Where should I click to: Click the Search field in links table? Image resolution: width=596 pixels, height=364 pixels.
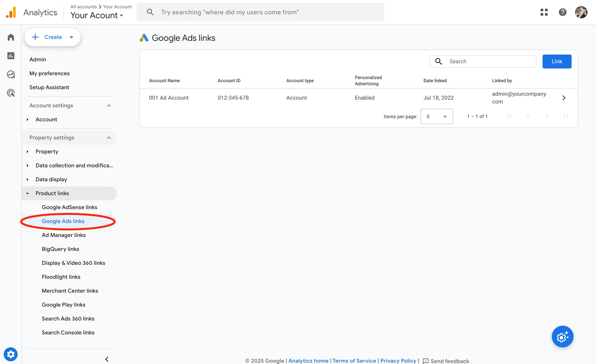click(490, 61)
